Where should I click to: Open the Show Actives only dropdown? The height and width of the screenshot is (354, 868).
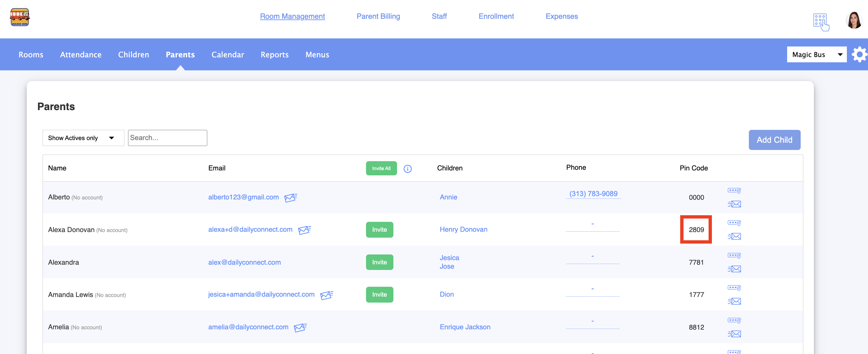83,138
